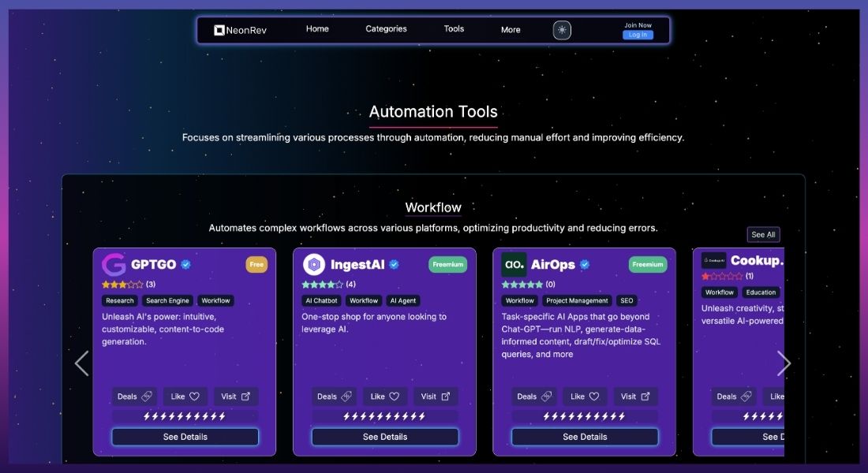Click the IngestAI logo icon
The height and width of the screenshot is (473, 868).
coord(314,264)
